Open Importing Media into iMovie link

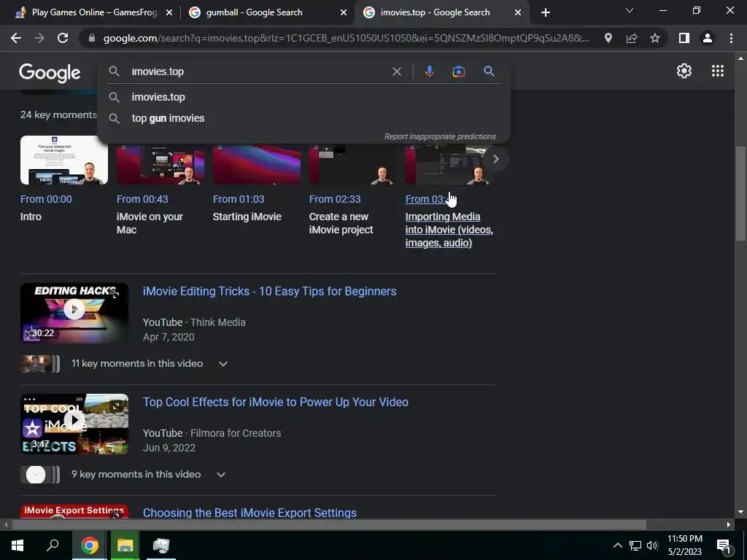tap(449, 230)
